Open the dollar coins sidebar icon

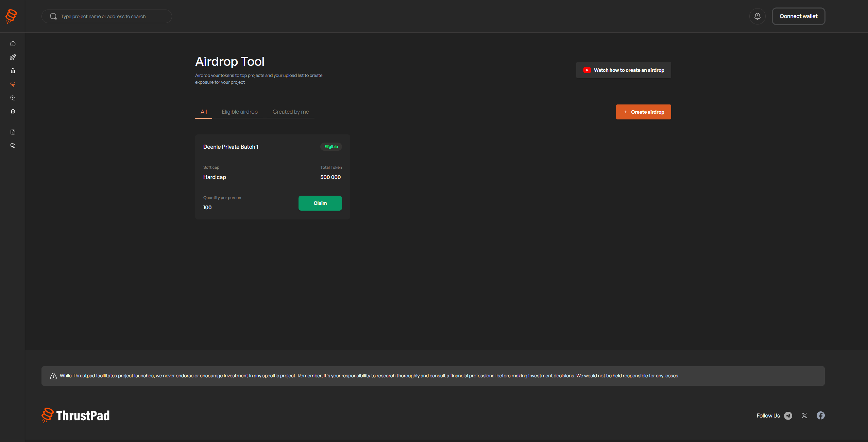[13, 98]
